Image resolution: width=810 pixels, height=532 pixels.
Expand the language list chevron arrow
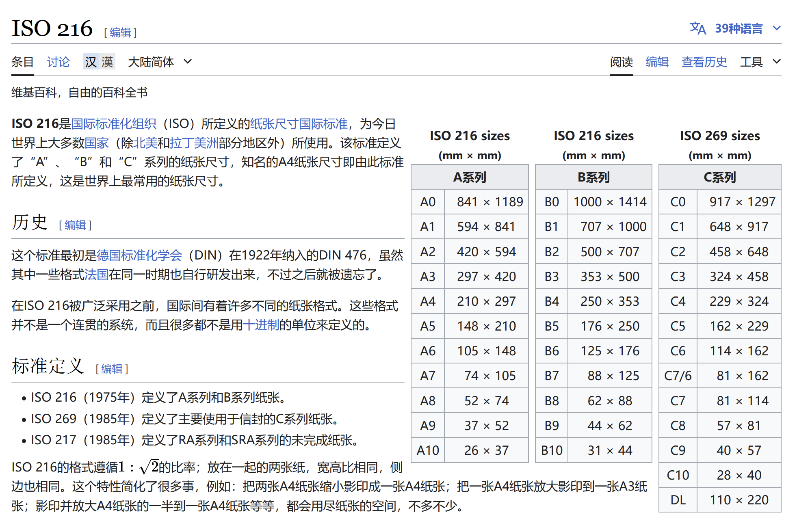[777, 28]
